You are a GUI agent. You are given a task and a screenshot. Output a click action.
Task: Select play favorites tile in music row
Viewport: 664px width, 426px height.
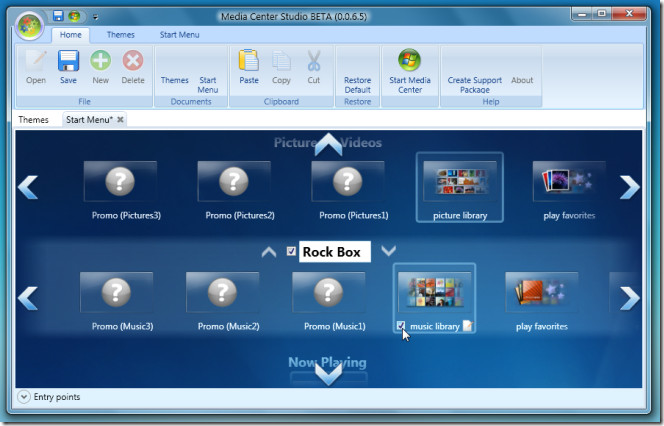pos(542,292)
